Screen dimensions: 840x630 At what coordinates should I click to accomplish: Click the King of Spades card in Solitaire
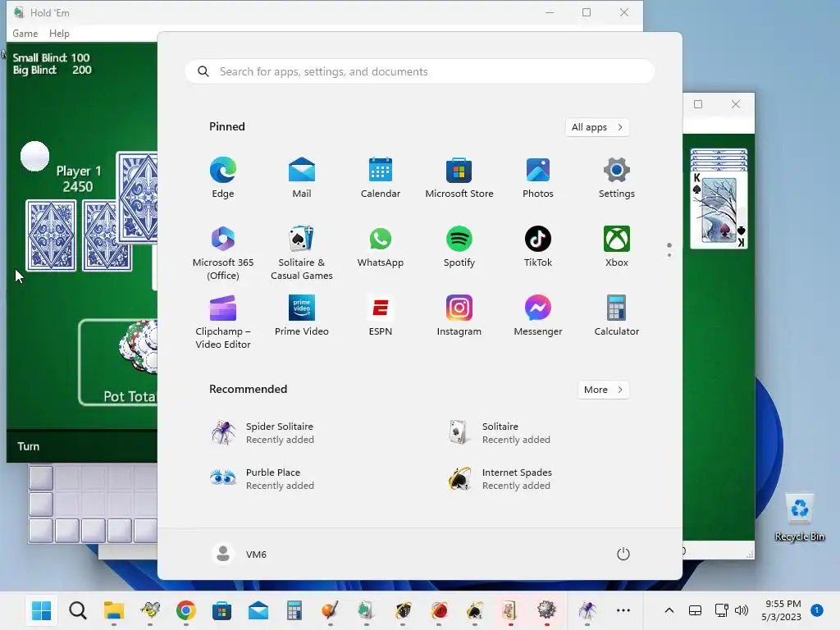coord(719,209)
